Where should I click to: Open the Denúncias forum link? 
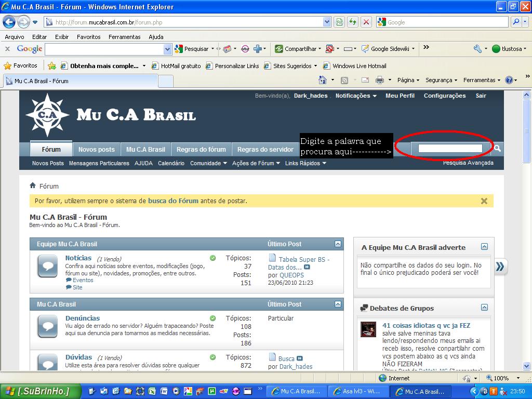(83, 318)
